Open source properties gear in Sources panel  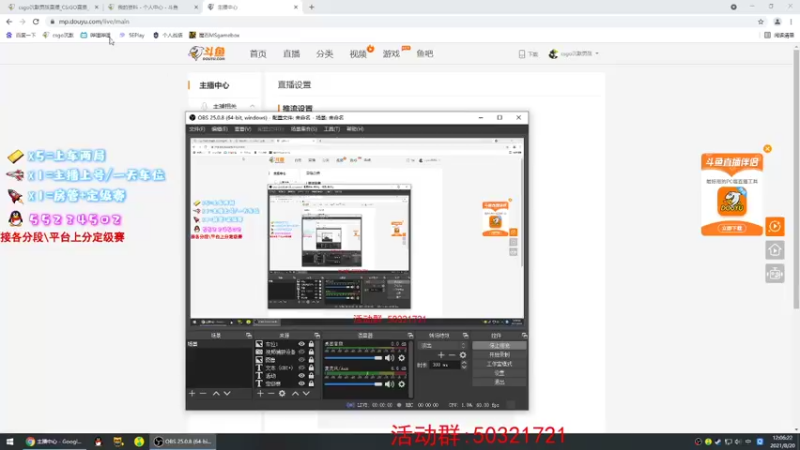(x=282, y=393)
